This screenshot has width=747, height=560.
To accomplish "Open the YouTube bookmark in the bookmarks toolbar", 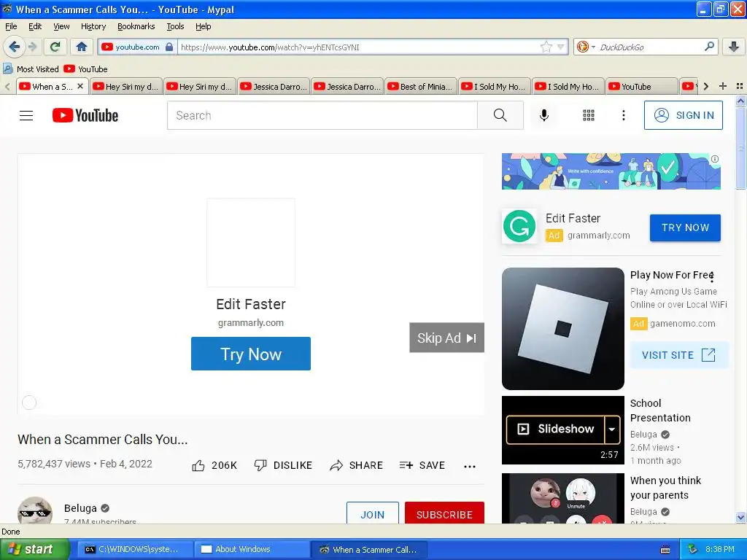I will pyautogui.click(x=86, y=69).
